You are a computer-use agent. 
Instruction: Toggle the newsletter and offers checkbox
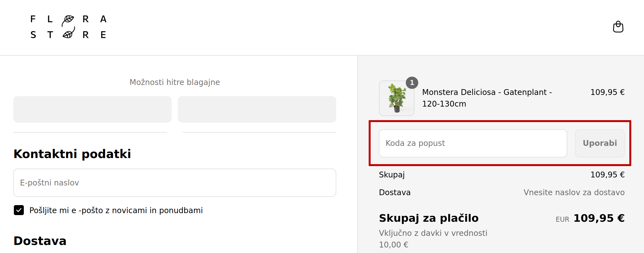point(19,210)
